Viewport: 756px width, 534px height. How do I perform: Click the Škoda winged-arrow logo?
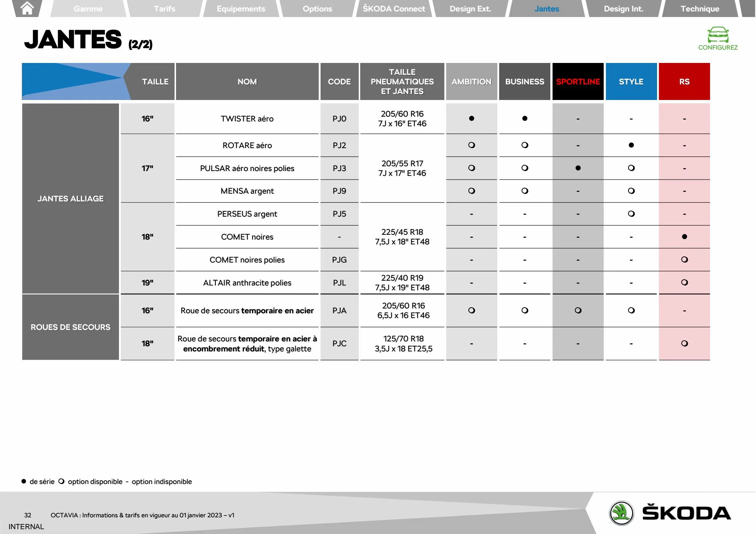621,513
